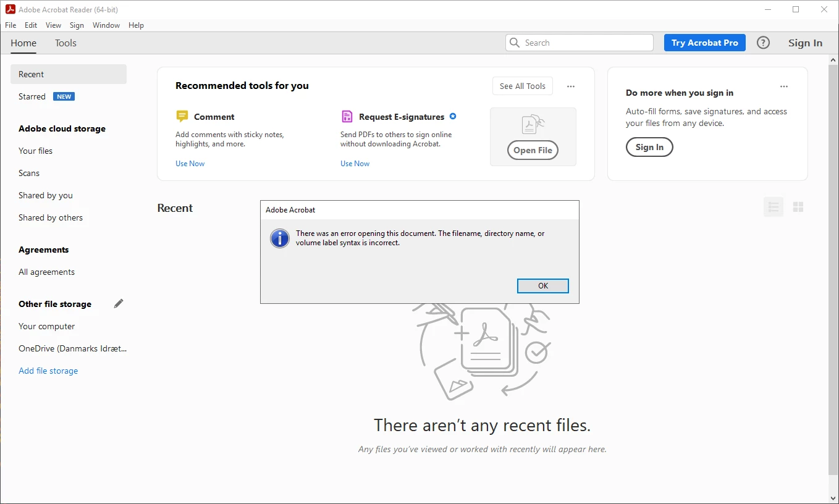Click the info icon in the error dialog
839x504 pixels.
coord(280,238)
